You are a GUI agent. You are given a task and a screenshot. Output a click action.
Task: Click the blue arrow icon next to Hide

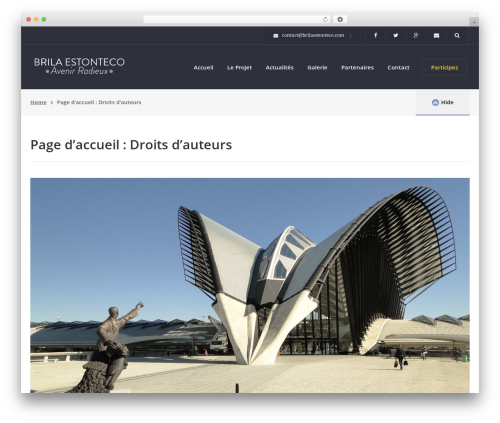click(x=435, y=102)
